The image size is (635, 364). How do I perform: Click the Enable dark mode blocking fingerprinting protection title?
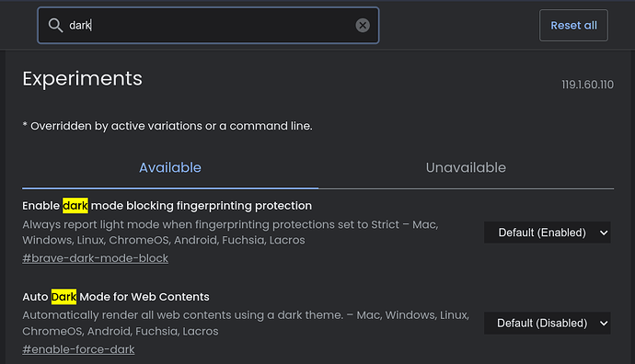[x=167, y=206]
